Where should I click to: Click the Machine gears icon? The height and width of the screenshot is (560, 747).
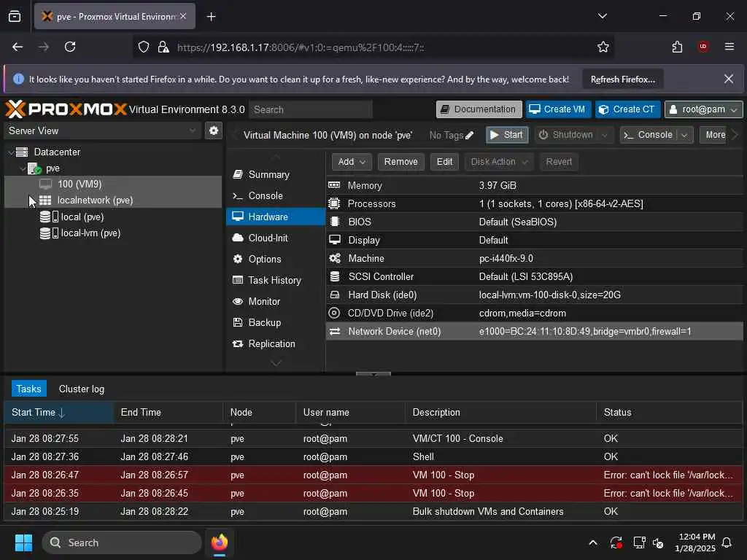pos(334,258)
